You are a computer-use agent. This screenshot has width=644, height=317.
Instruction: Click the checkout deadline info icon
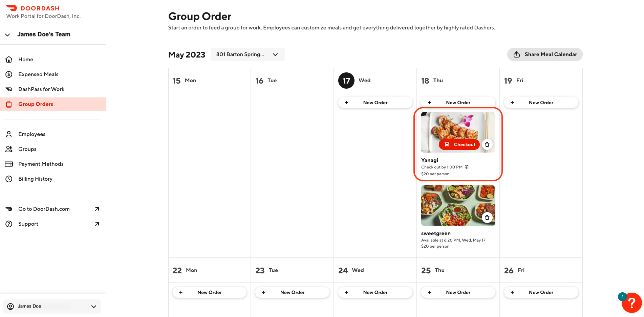(467, 167)
